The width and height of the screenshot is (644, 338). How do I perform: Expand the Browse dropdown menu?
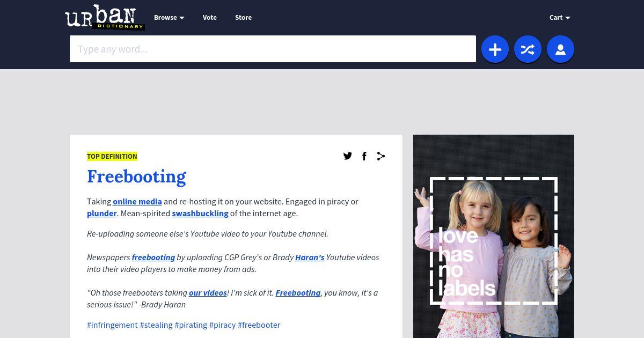click(x=169, y=17)
